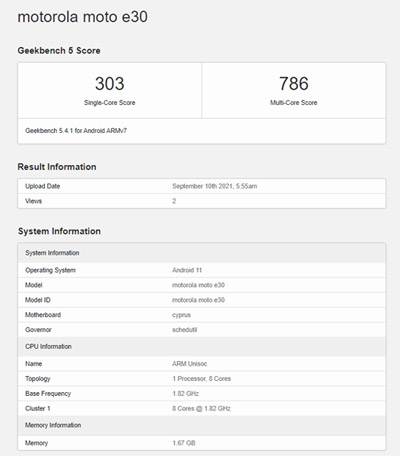This screenshot has width=400, height=456.
Task: Select the '8 Cores @ 1.82 GHz' value
Action: tap(201, 408)
